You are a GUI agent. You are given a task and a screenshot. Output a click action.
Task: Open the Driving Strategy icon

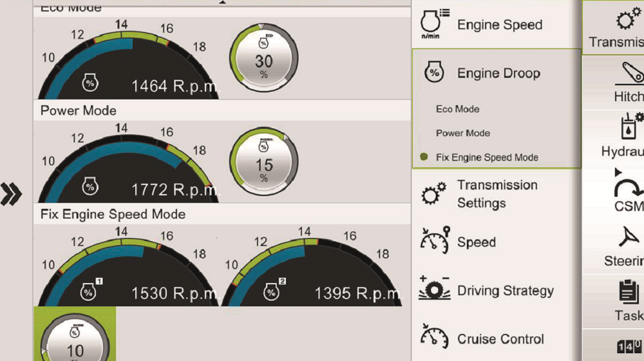(x=434, y=290)
